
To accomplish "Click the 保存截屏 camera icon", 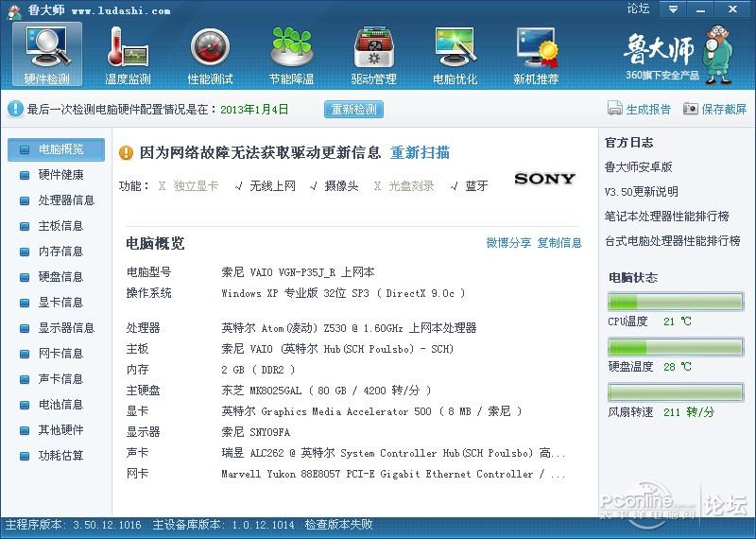I will click(691, 109).
